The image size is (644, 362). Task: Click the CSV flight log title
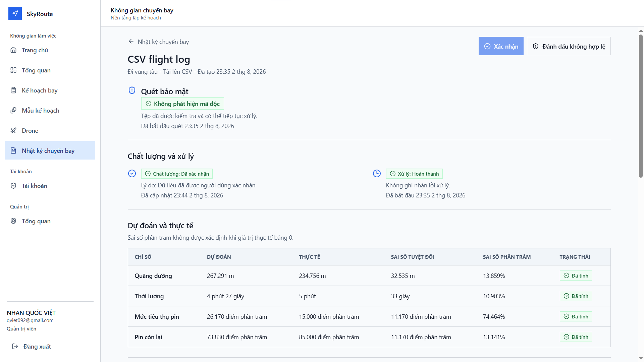(x=159, y=59)
